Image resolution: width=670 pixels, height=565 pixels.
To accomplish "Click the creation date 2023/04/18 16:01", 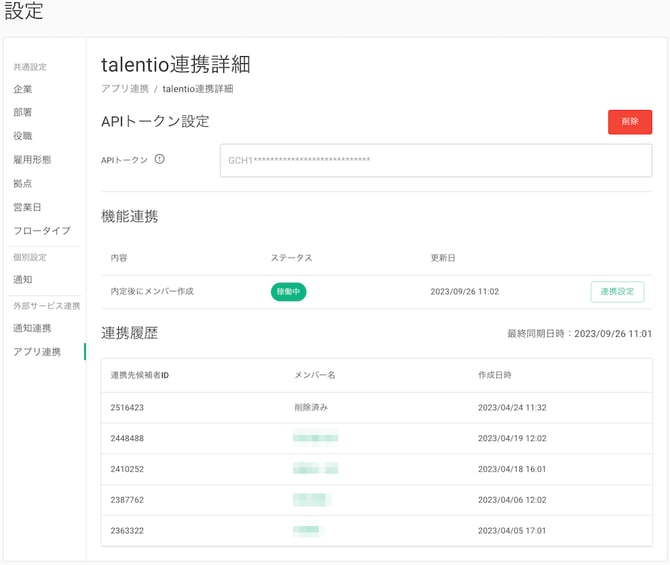I will tap(512, 469).
